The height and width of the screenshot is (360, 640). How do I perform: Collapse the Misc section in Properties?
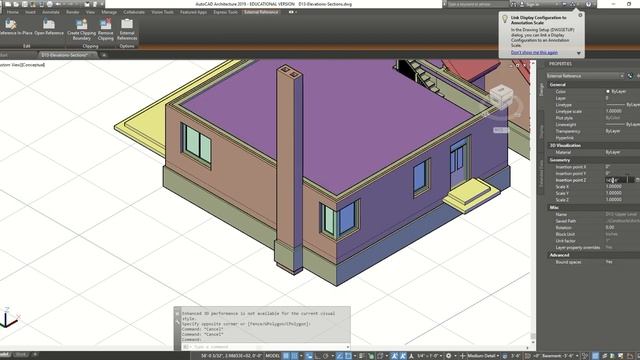[554, 208]
